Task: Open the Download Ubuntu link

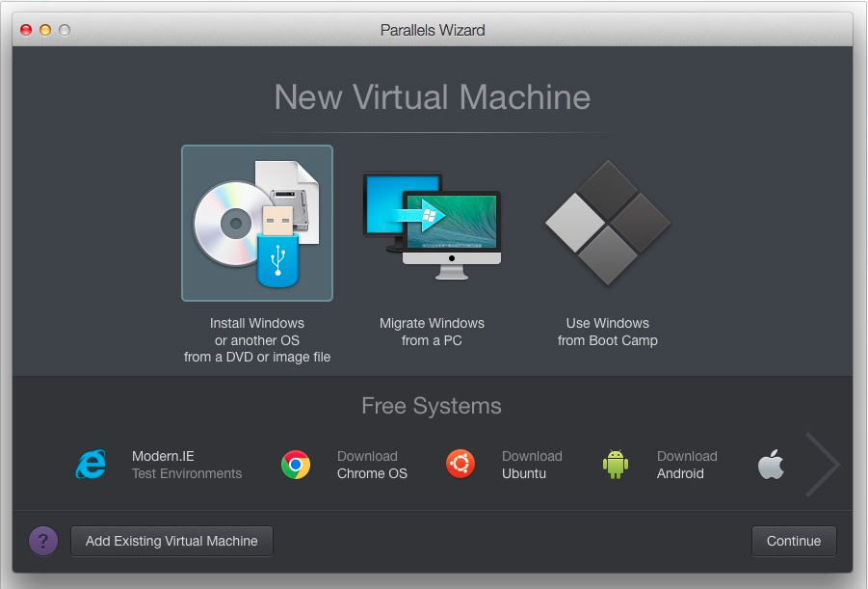Action: (532, 465)
